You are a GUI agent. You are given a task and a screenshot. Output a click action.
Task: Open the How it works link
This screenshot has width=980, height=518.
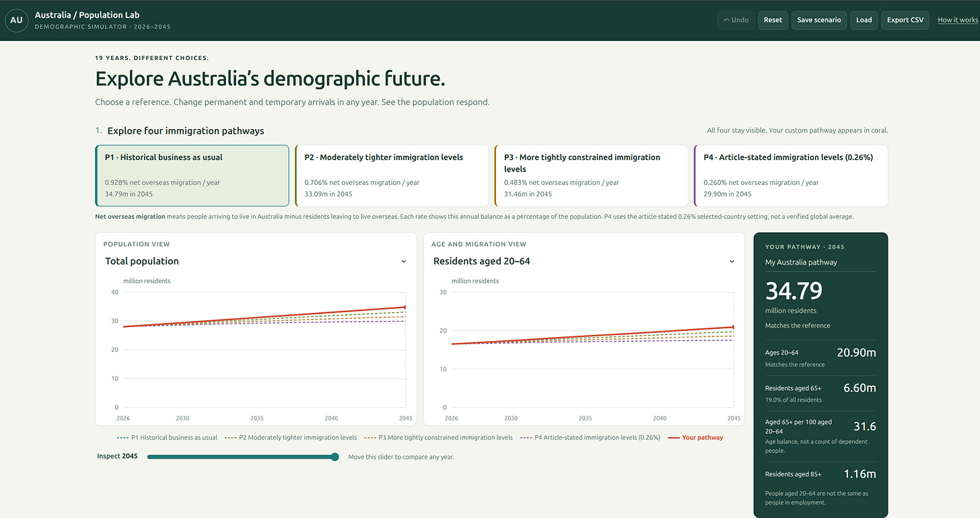pyautogui.click(x=958, y=20)
